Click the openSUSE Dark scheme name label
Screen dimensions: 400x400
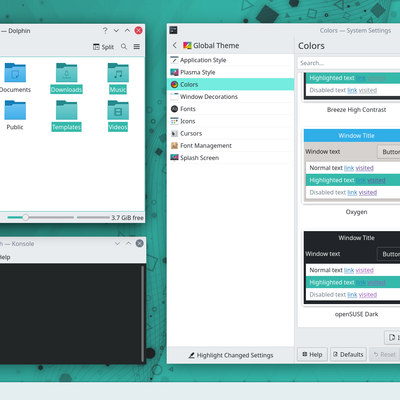coord(356,314)
